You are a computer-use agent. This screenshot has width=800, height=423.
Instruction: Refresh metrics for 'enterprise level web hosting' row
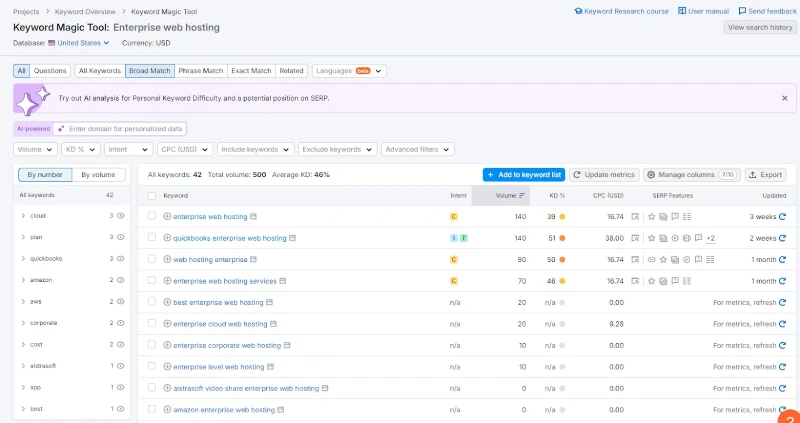[782, 366]
